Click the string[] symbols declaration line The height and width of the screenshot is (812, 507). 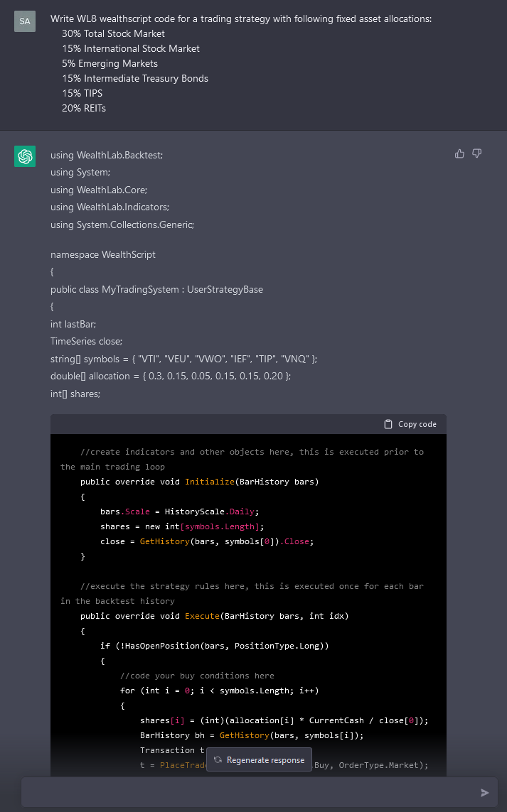(x=183, y=359)
